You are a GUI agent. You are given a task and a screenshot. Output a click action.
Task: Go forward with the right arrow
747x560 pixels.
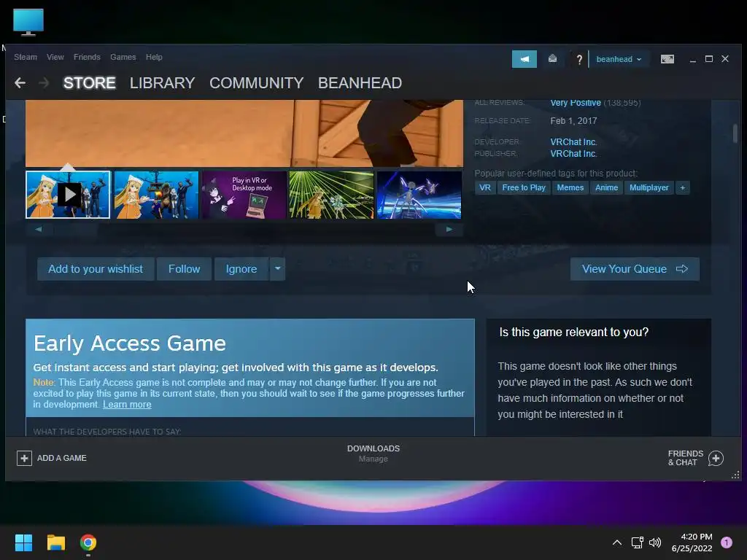tap(44, 83)
